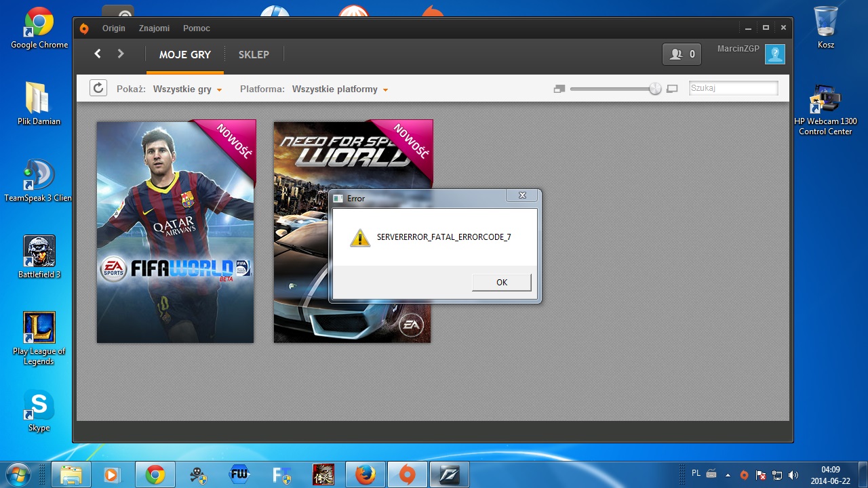Expand the Wszystkie gry filter dropdown

[187, 89]
